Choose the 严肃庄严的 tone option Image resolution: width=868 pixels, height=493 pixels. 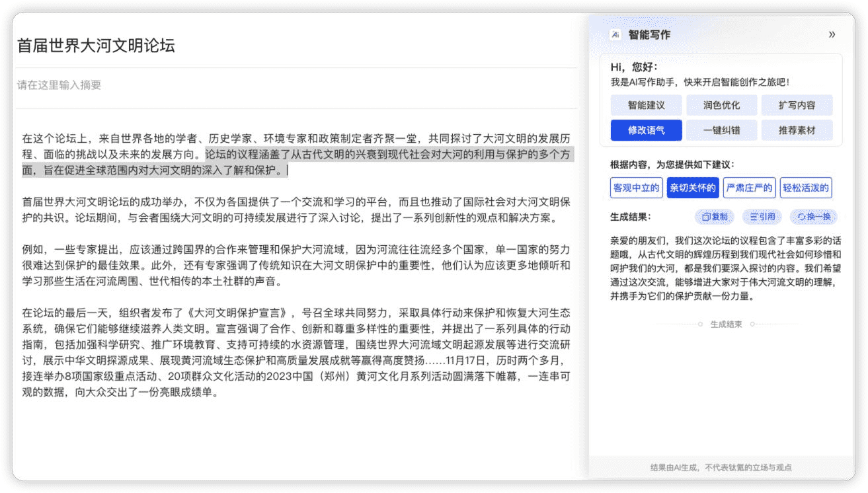point(749,188)
